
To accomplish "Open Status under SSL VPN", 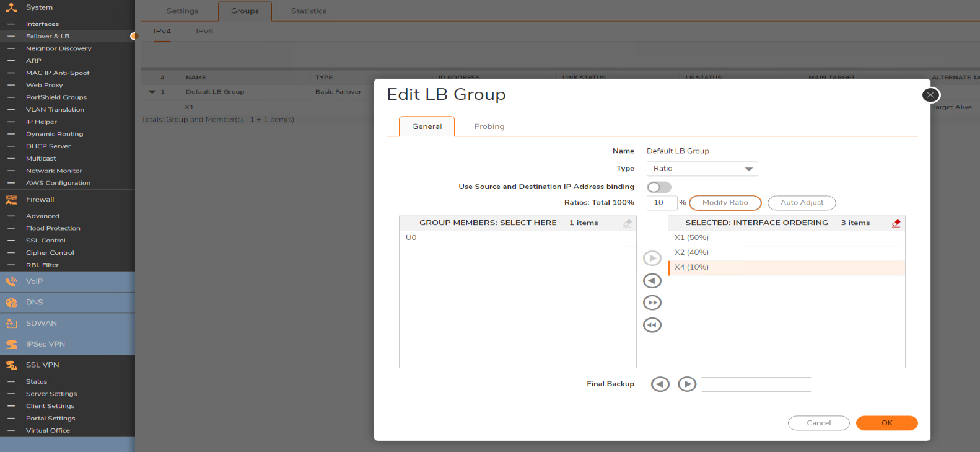I will (37, 382).
